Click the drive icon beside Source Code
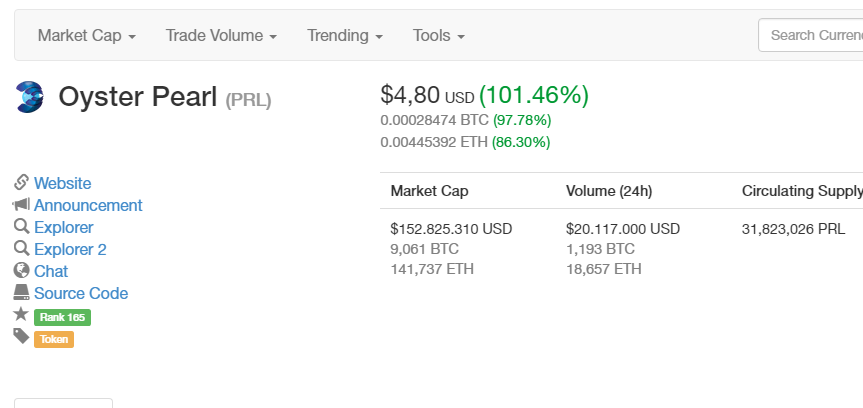Viewport: 863px width, 408px height. [x=21, y=293]
